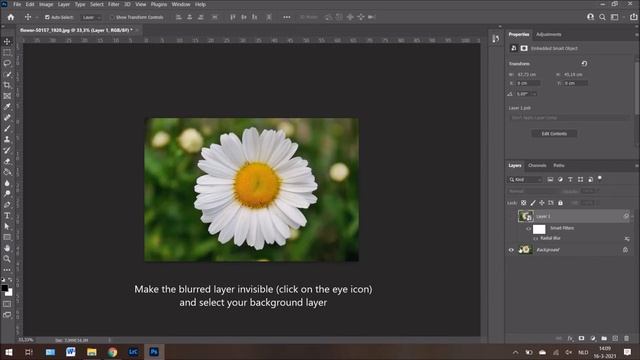Toggle the layer filtering on/off switch
This screenshot has height=360, width=640.
pyautogui.click(x=600, y=178)
